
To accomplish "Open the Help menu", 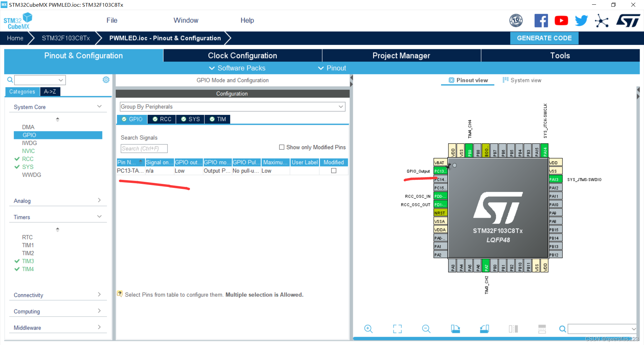I will click(x=247, y=20).
